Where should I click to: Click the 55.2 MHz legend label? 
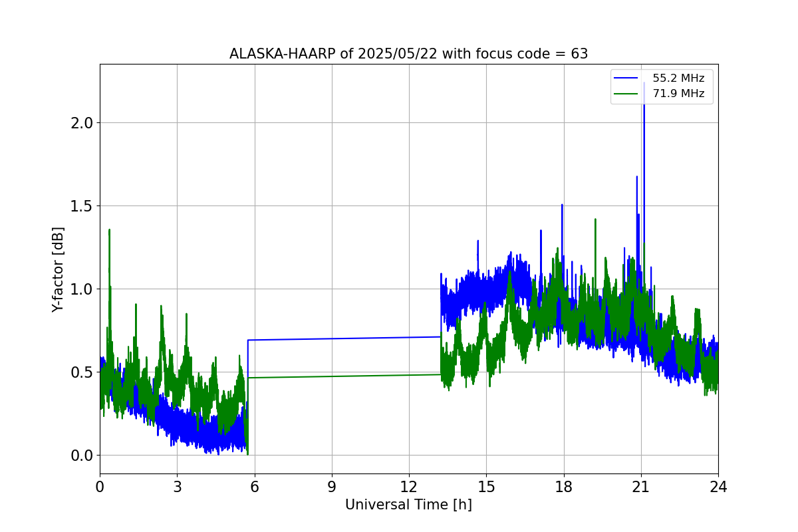[x=678, y=78]
